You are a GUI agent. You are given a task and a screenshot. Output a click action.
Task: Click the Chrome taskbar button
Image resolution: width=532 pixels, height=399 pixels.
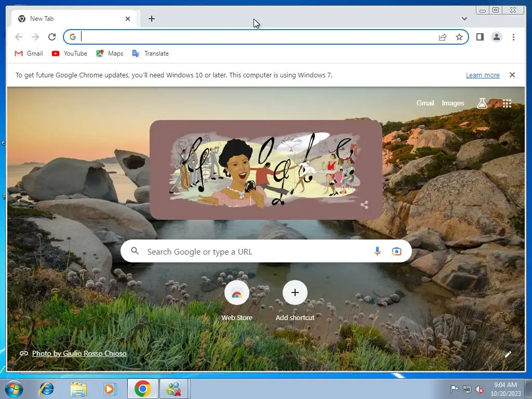coord(142,389)
